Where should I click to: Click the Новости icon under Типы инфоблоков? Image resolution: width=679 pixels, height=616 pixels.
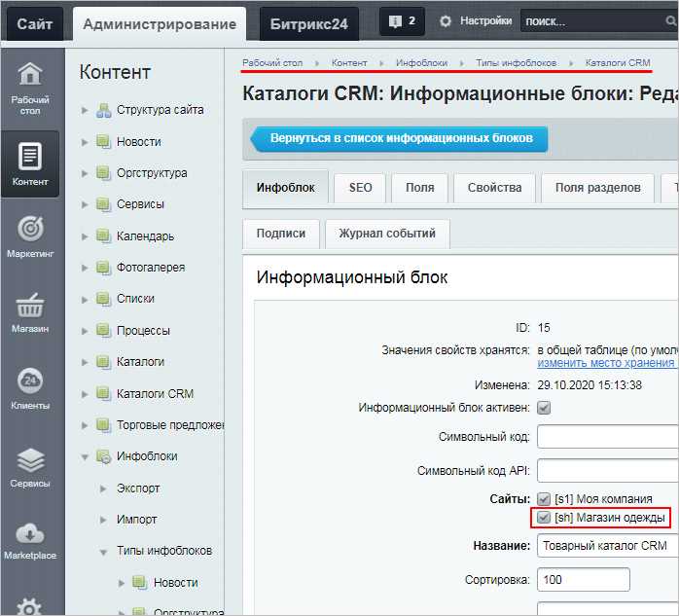tap(140, 583)
